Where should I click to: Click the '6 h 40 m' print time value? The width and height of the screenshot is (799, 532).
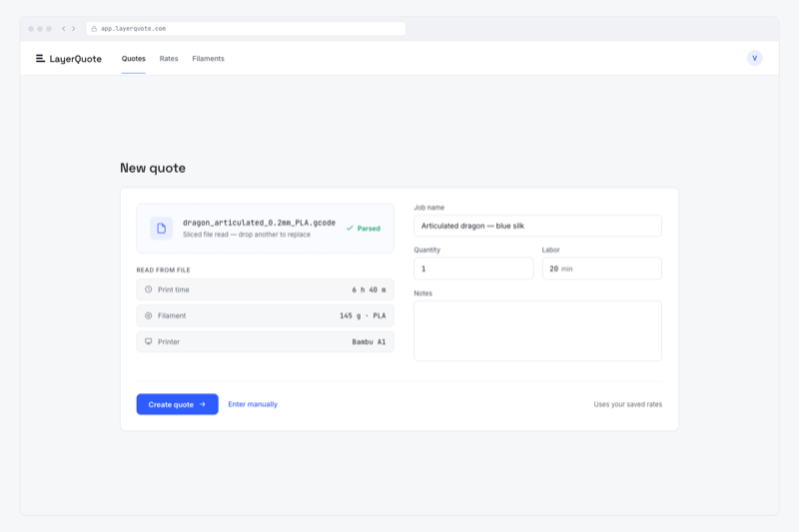[369, 289]
